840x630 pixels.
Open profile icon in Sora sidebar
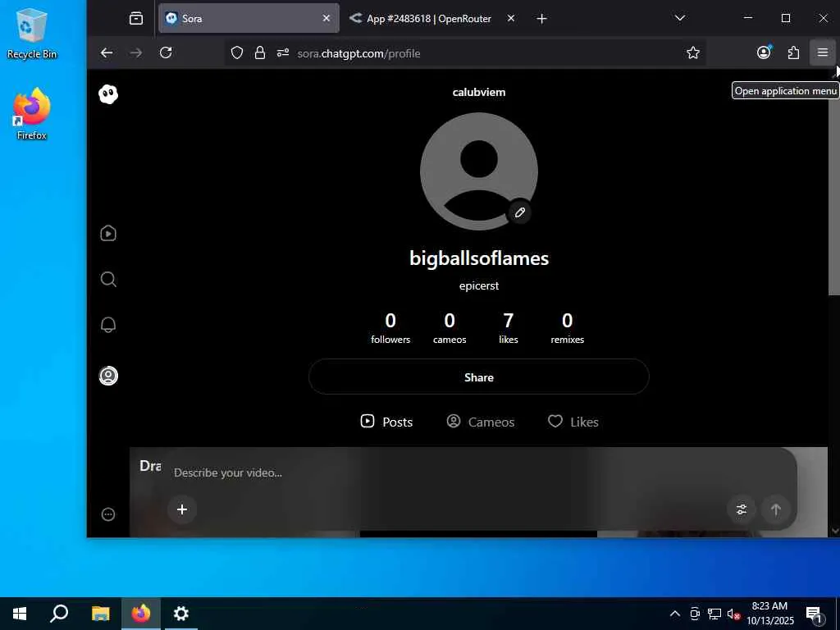[108, 376]
